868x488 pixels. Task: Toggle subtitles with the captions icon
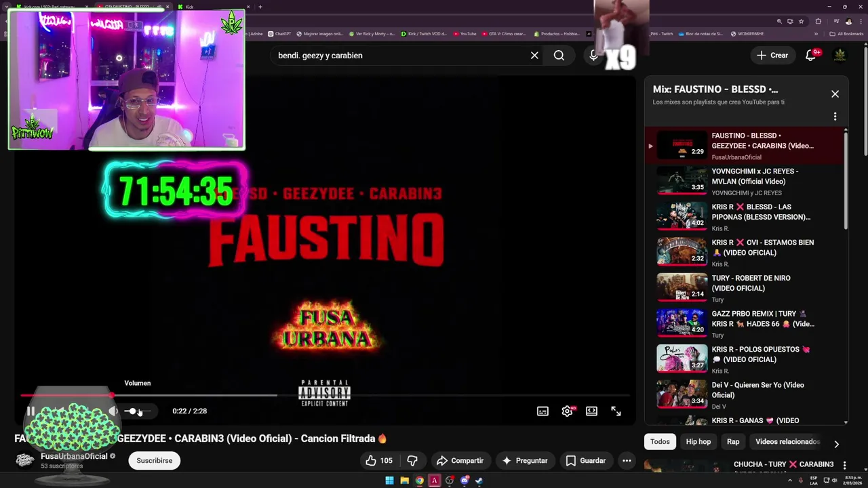click(542, 411)
